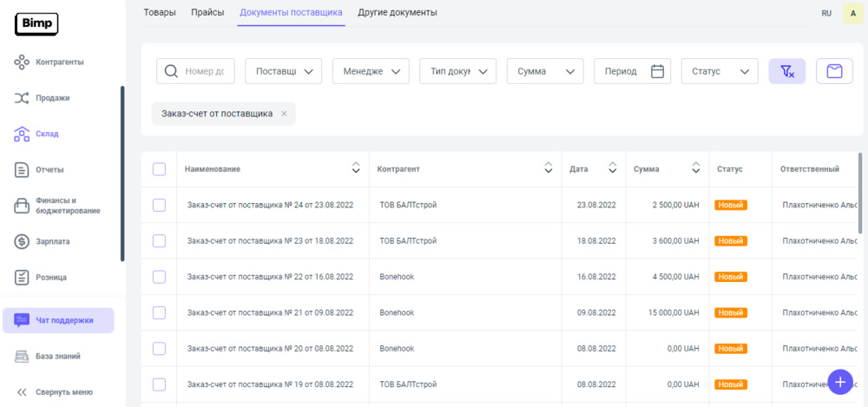This screenshot has height=407, width=868.
Task: Expand the Статус filter dropdown
Action: click(720, 71)
